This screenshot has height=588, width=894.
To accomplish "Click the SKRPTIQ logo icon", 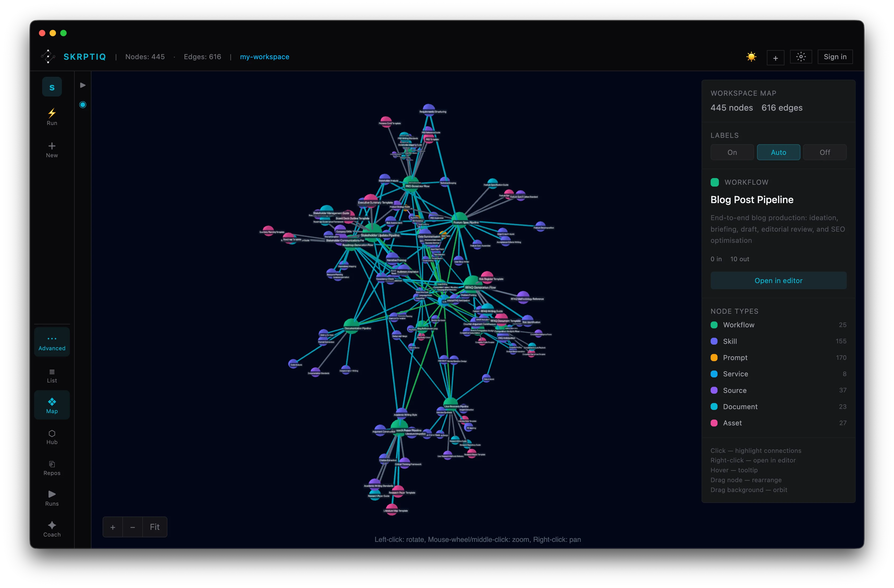I will pos(48,56).
